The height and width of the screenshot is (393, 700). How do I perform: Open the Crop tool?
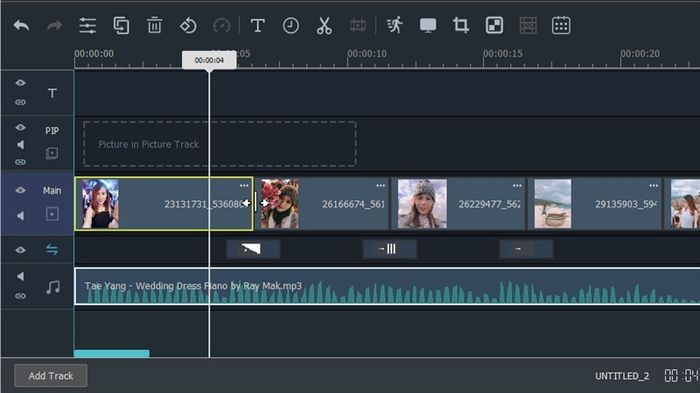click(461, 25)
